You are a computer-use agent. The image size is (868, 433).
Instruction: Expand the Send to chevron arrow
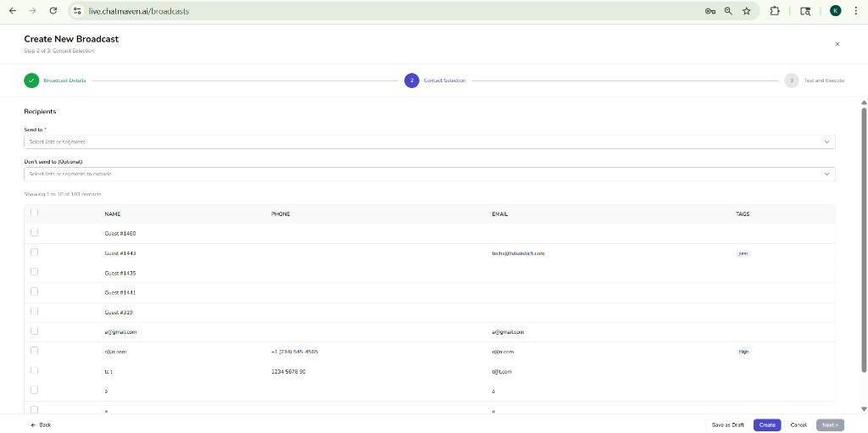(x=826, y=142)
